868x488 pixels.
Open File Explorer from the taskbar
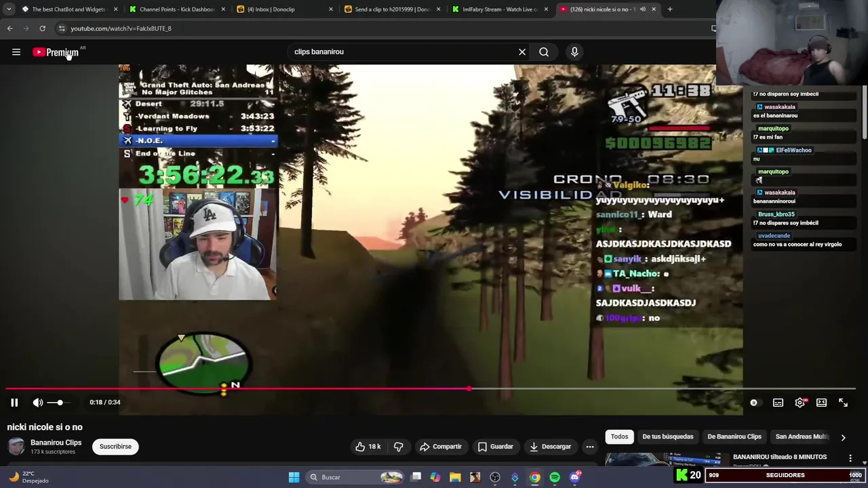[455, 477]
